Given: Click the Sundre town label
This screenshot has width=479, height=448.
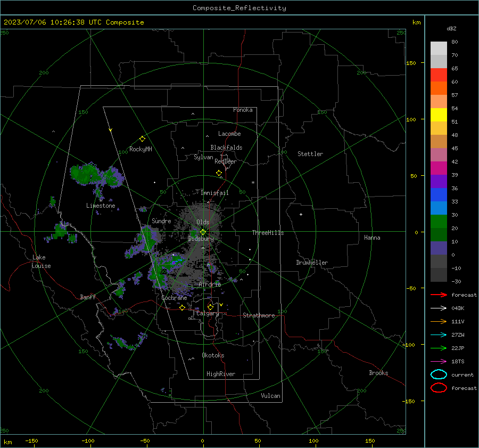Looking at the screenshot, I should 161,221.
